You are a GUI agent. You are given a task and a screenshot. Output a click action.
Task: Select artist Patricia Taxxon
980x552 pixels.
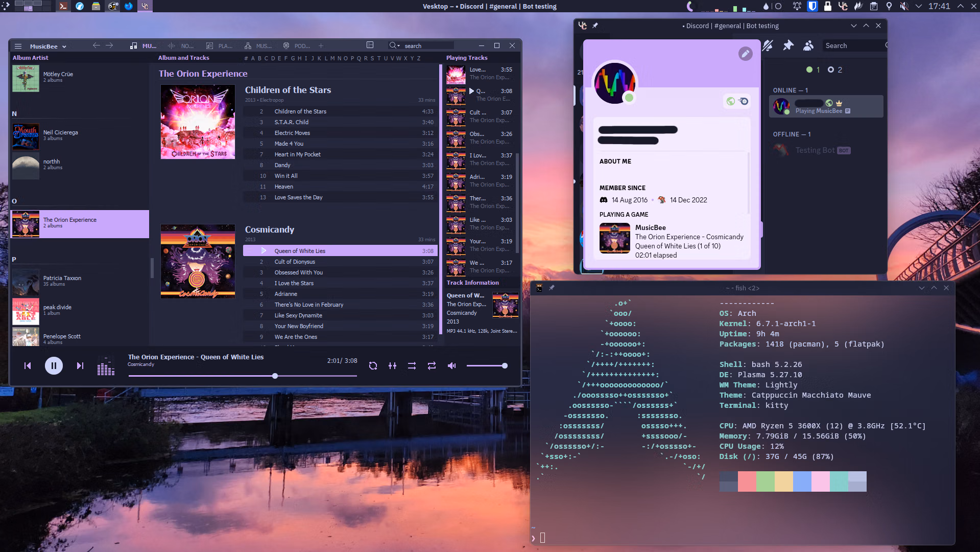(x=80, y=282)
